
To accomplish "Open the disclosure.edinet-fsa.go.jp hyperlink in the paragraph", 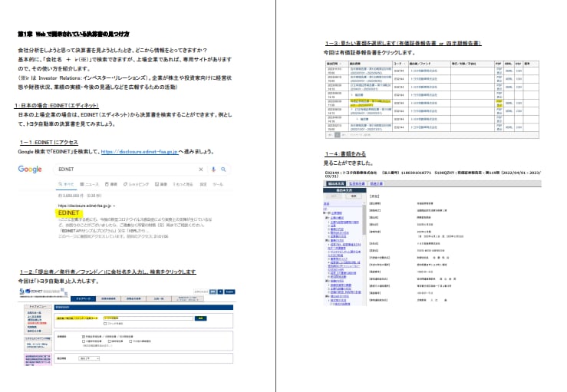I will coord(139,152).
